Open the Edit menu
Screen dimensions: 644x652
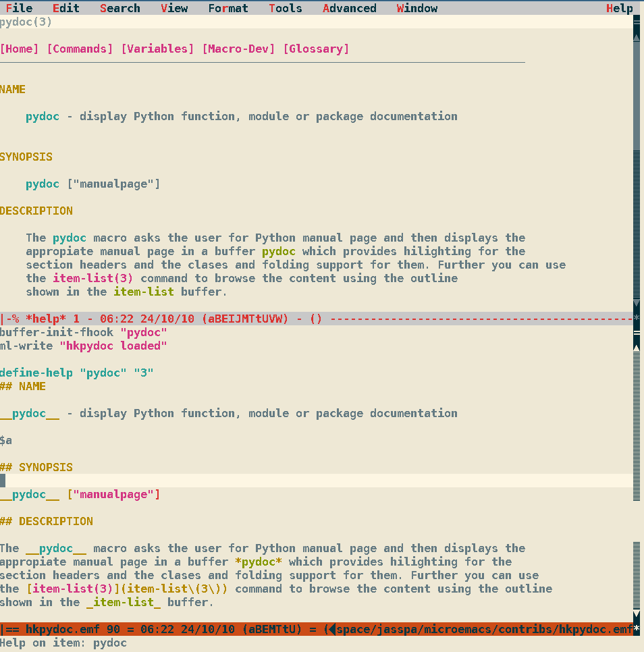point(65,8)
